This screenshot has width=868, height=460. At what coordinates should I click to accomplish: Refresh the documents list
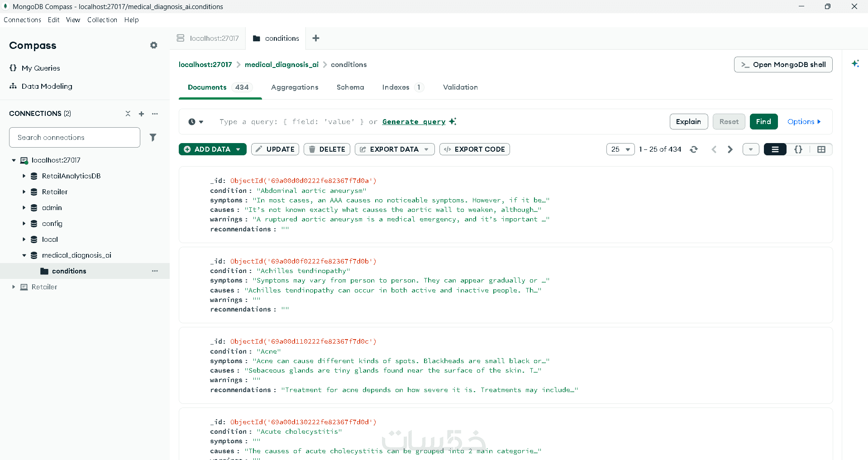coord(694,149)
